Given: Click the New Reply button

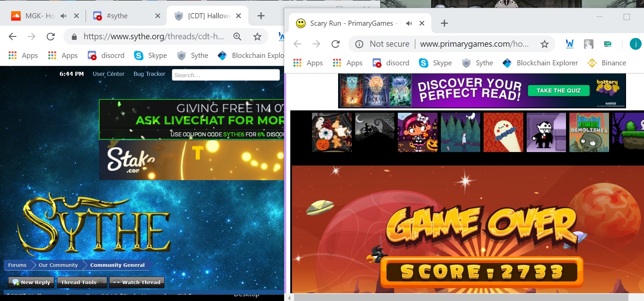Looking at the screenshot, I should click(31, 282).
